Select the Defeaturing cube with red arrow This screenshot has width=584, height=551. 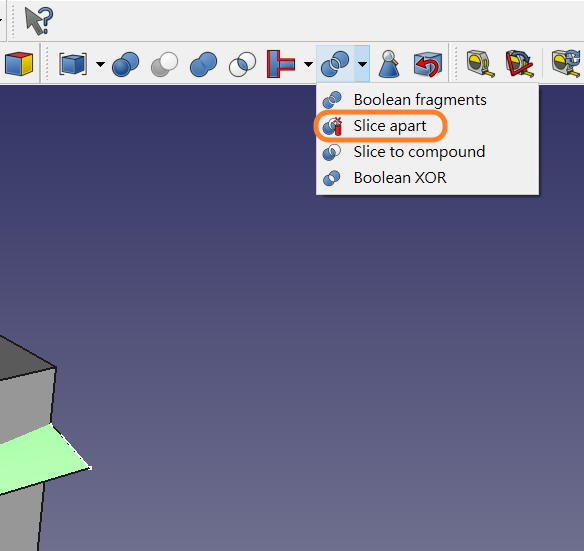point(428,64)
